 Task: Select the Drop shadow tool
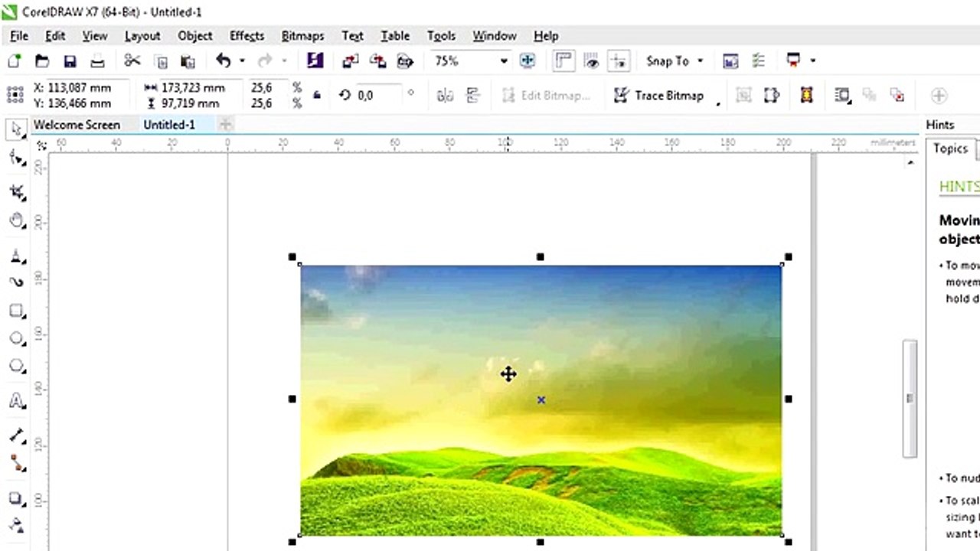16,499
